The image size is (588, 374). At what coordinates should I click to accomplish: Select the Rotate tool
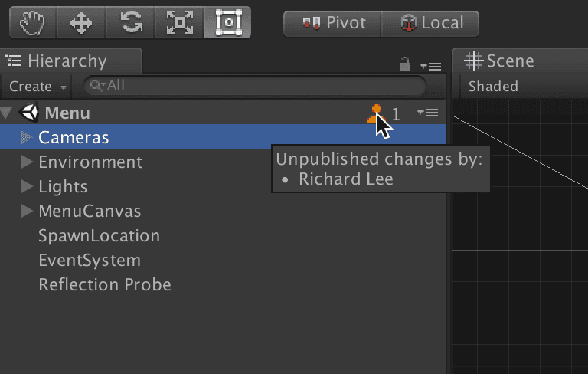(130, 22)
